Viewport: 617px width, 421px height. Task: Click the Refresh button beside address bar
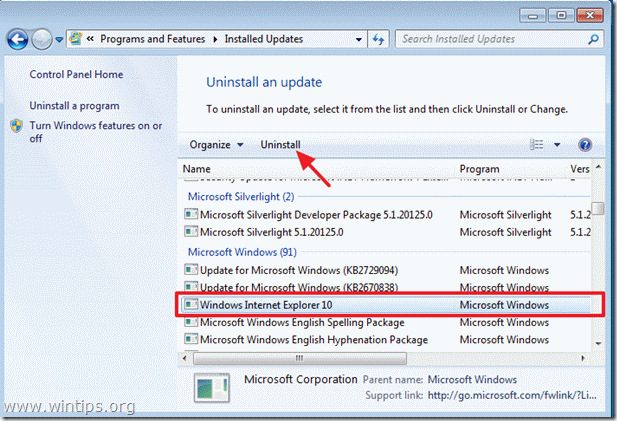coord(378,39)
